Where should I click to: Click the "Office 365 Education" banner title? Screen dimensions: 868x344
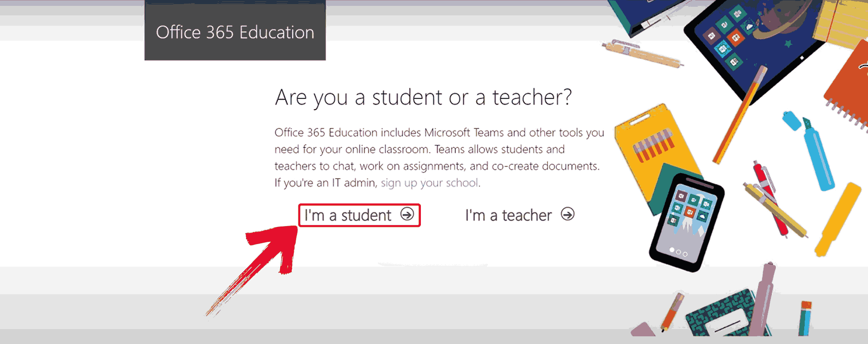point(235,33)
